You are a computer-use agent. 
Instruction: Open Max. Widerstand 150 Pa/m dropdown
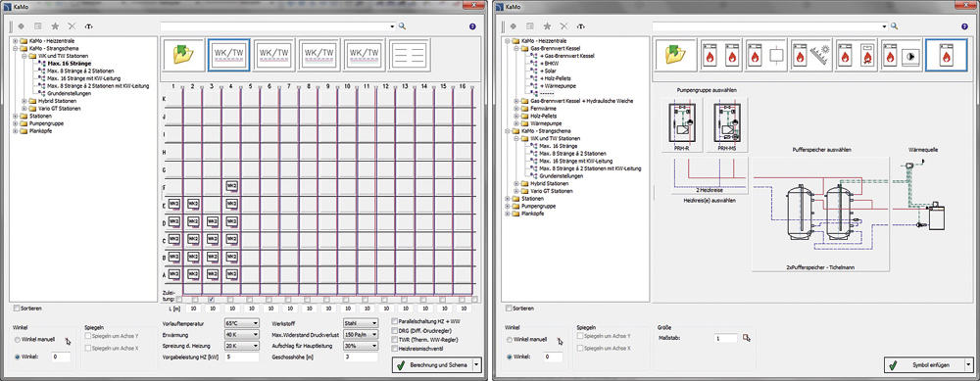tap(361, 334)
